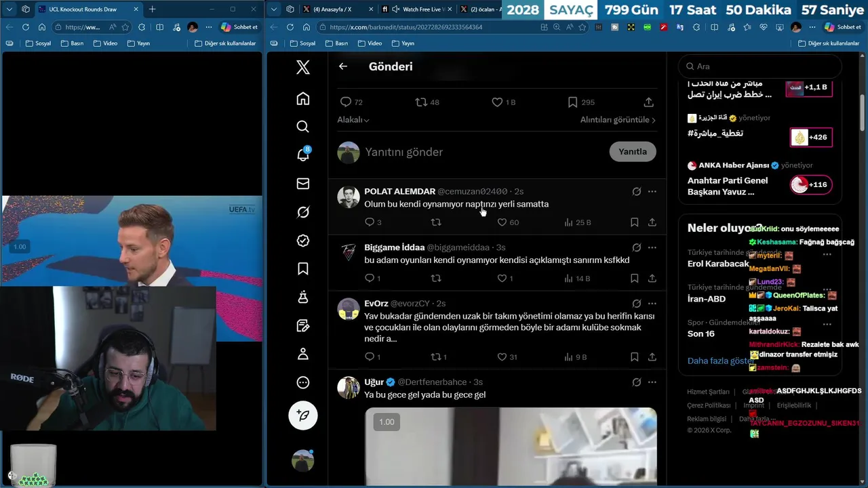Open Diğer sık kullanılanlar folder in right window
The width and height of the screenshot is (868, 488).
(830, 43)
